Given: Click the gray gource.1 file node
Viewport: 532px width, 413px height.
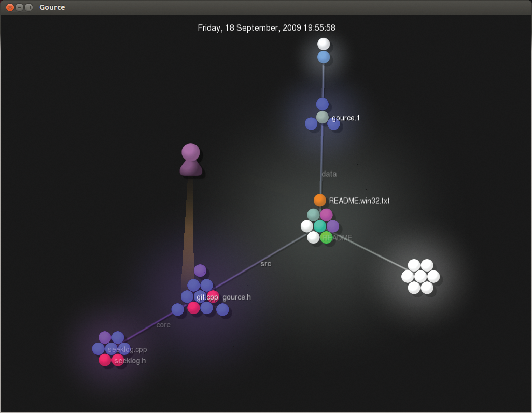Looking at the screenshot, I should coord(323,117).
